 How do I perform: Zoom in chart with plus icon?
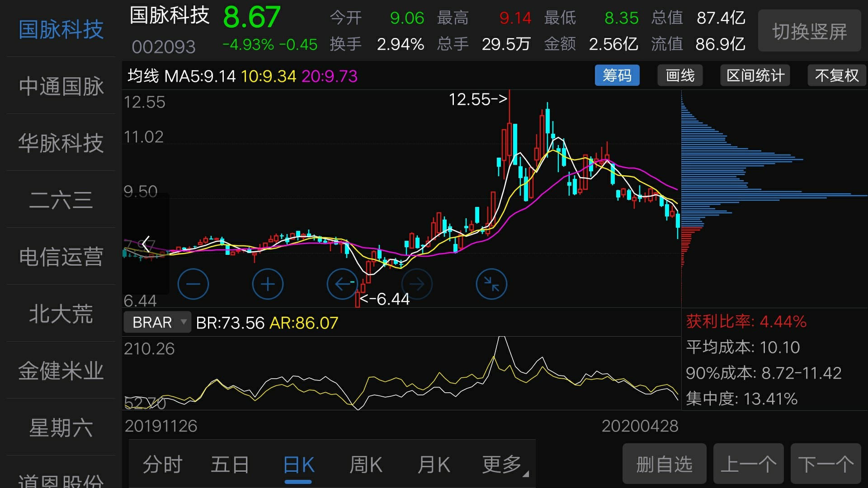point(268,284)
